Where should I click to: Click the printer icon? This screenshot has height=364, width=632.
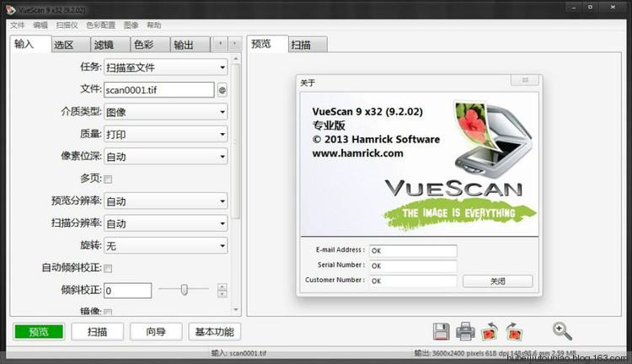click(x=465, y=332)
